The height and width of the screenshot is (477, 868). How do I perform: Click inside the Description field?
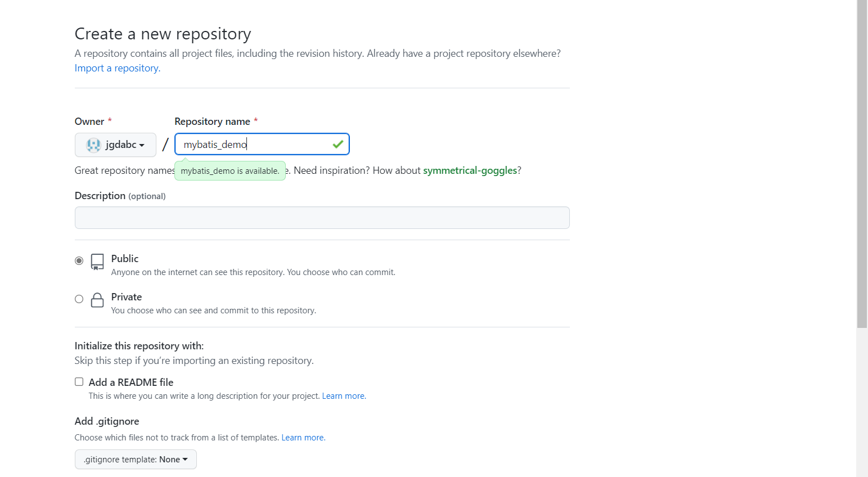(322, 218)
